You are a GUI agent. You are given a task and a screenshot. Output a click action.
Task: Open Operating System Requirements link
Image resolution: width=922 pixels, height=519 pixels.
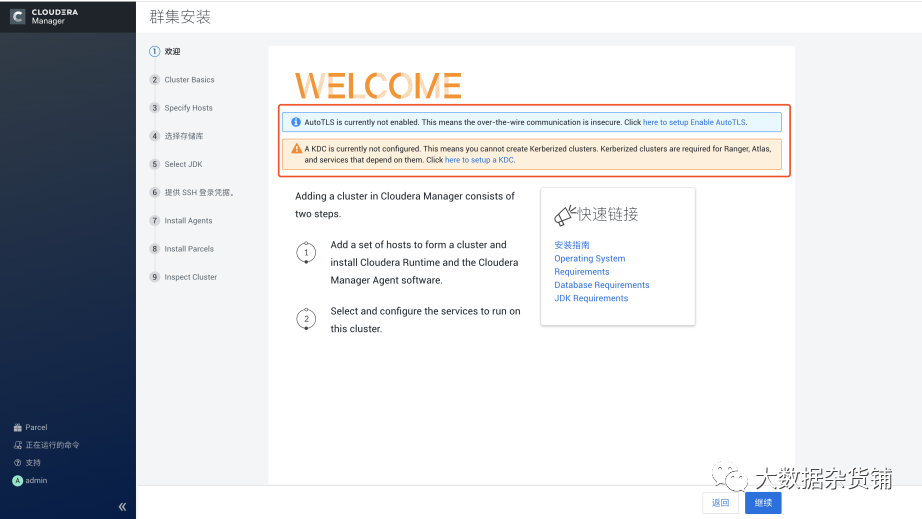point(590,265)
